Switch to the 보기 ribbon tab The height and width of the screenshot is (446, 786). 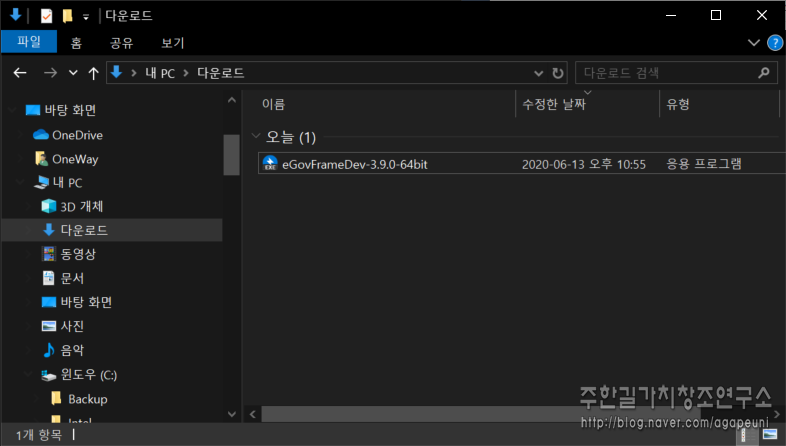pyautogui.click(x=172, y=43)
